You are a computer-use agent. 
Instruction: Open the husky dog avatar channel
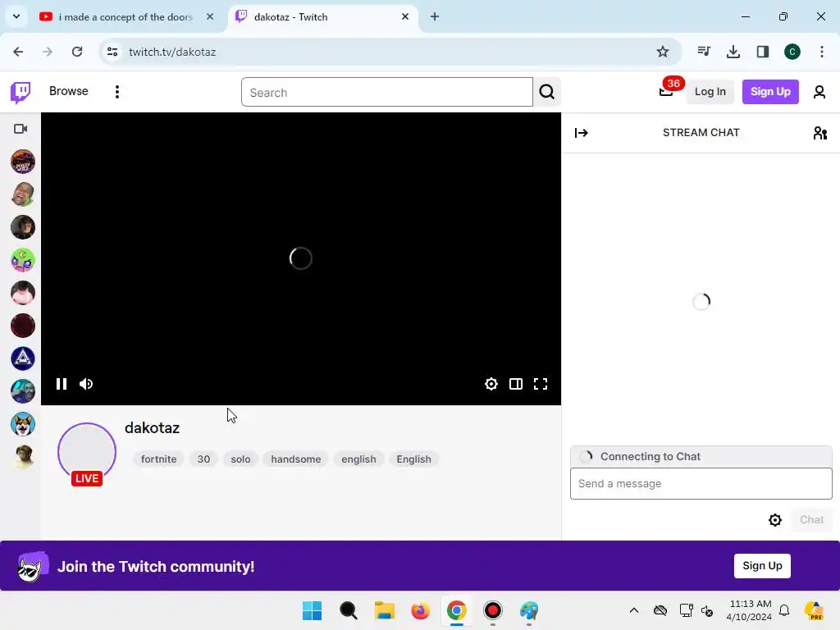pos(22,424)
